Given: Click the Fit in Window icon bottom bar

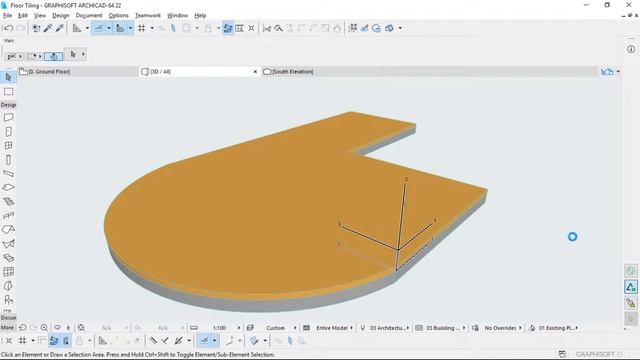Looking at the screenshot, I should [81, 328].
